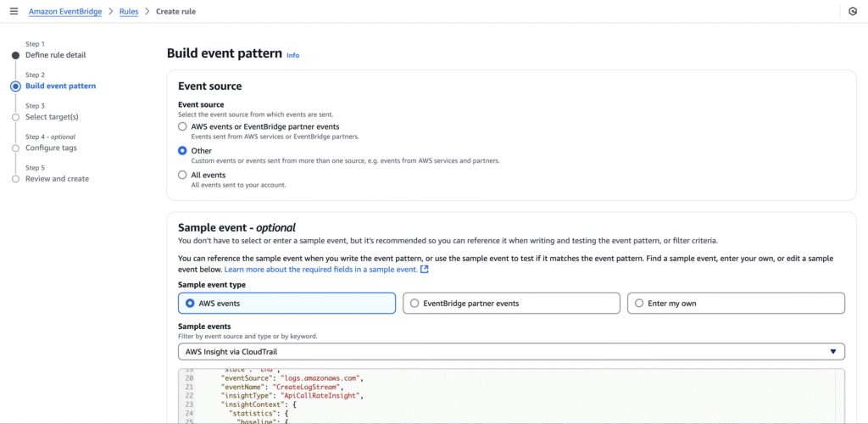The height and width of the screenshot is (424, 868).
Task: Click the Sample event - optional heading
Action: click(x=236, y=227)
